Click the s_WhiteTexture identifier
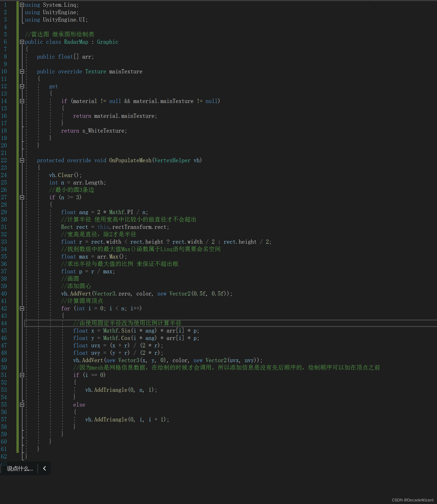The image size is (437, 504). coord(103,131)
